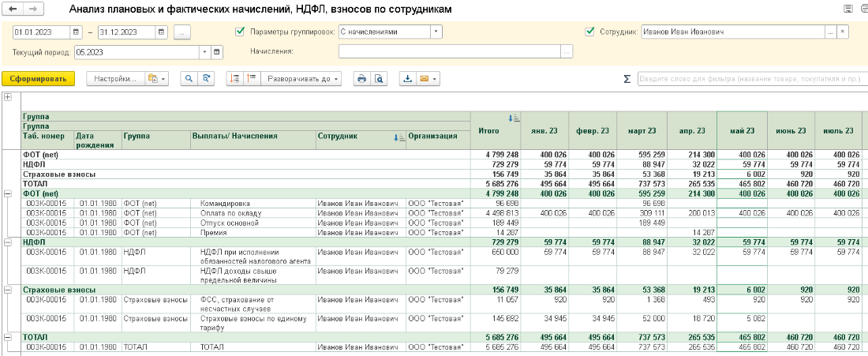
Task: Open calendar picker for Текущий период field
Action: (217, 52)
